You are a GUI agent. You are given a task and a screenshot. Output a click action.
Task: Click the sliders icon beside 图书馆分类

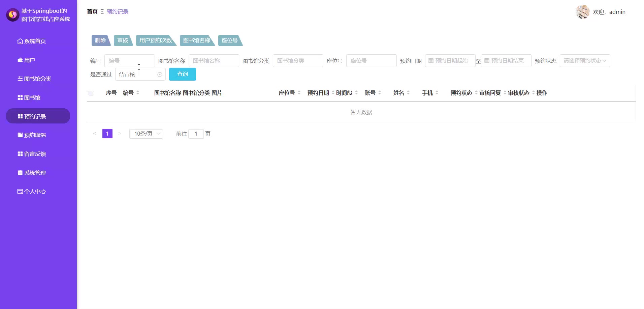pos(20,79)
